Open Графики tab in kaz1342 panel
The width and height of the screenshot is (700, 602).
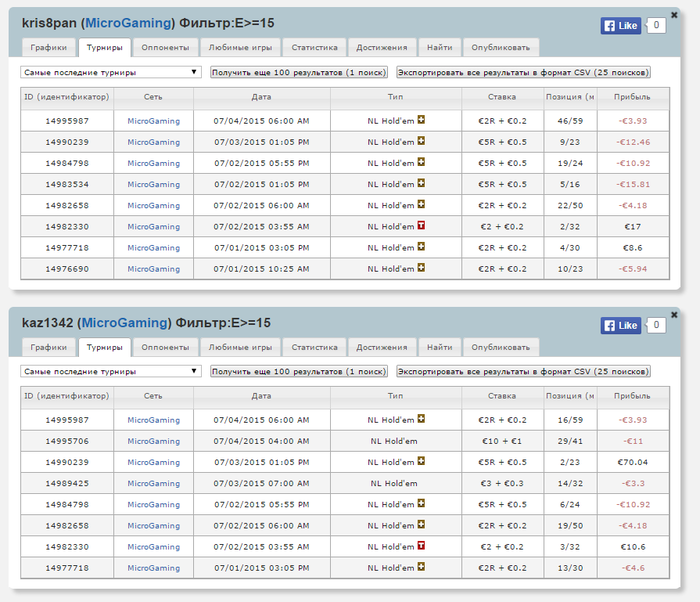click(49, 347)
